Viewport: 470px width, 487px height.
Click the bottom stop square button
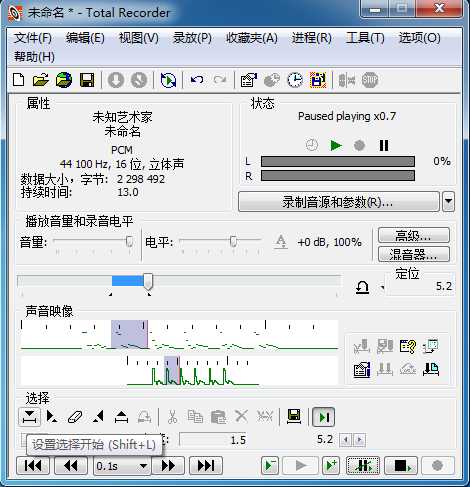401,465
